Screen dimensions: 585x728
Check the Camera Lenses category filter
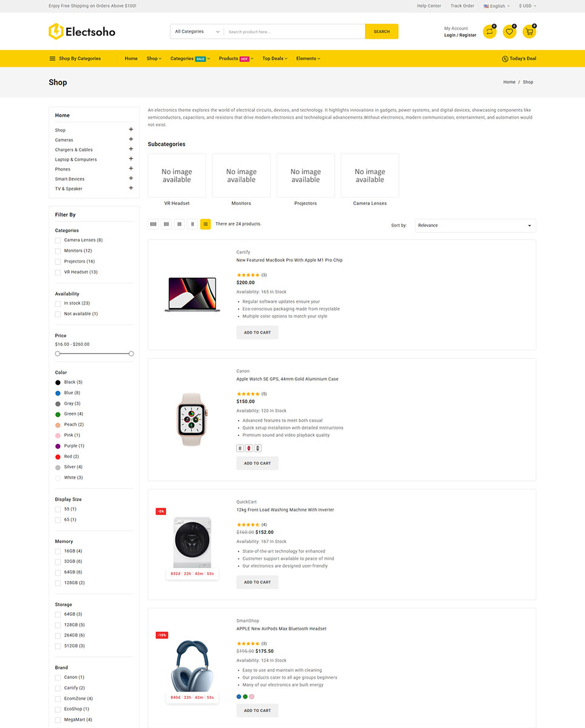(x=58, y=240)
